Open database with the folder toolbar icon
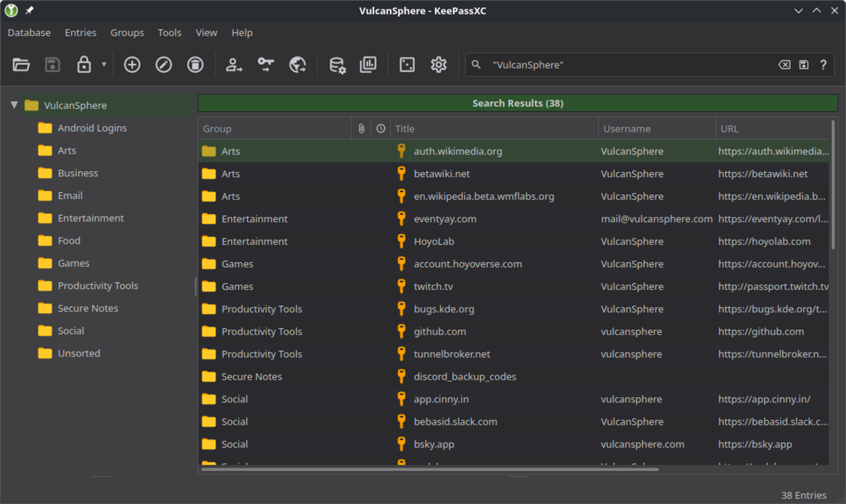The image size is (846, 504). pyautogui.click(x=21, y=65)
